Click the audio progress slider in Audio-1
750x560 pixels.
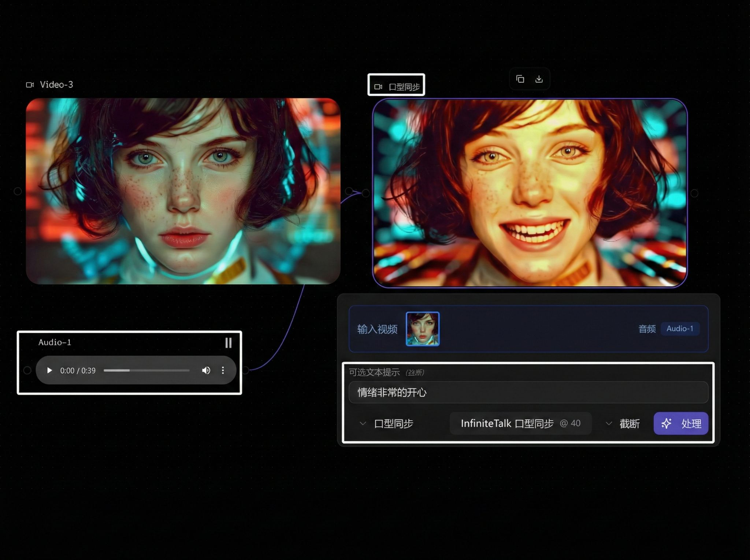[146, 371]
